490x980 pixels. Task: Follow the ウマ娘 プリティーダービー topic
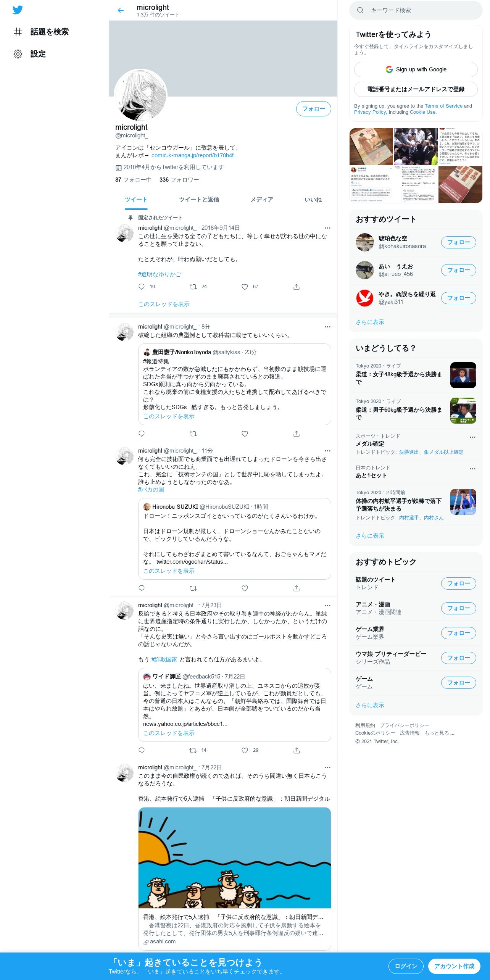(x=458, y=658)
